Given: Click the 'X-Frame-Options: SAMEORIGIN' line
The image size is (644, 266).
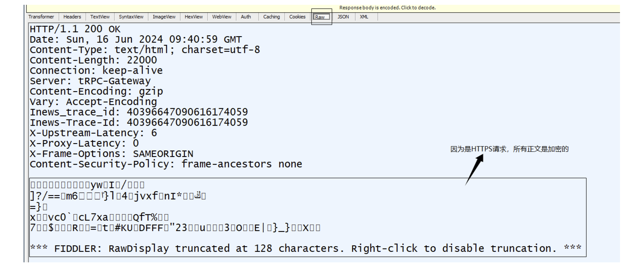Looking at the screenshot, I should point(112,154).
